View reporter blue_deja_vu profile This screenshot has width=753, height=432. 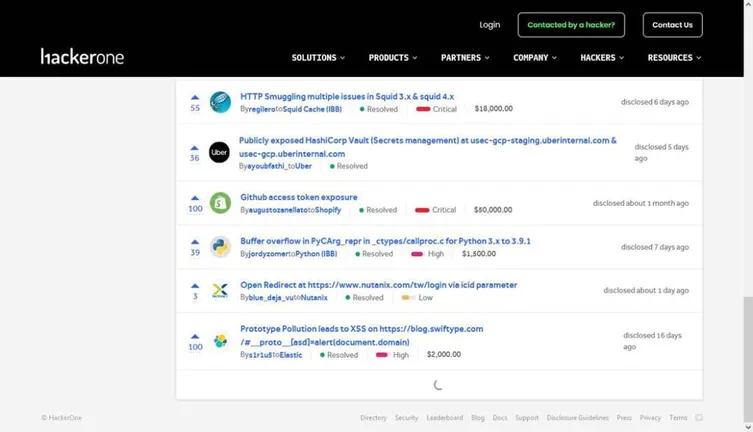click(x=271, y=298)
